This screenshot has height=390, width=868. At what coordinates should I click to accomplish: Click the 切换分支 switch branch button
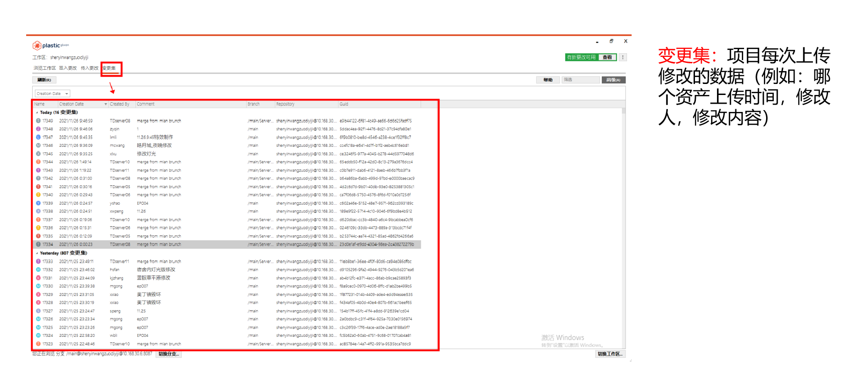(168, 354)
